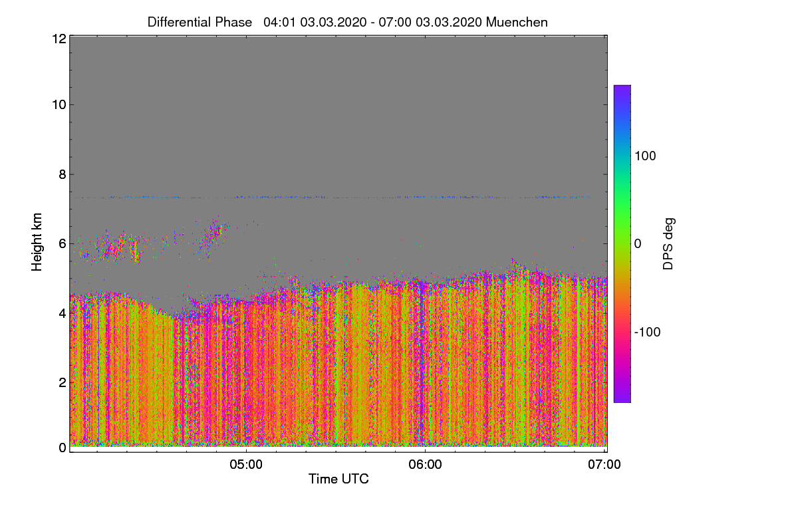Click the 0 km height tick label

click(x=62, y=448)
